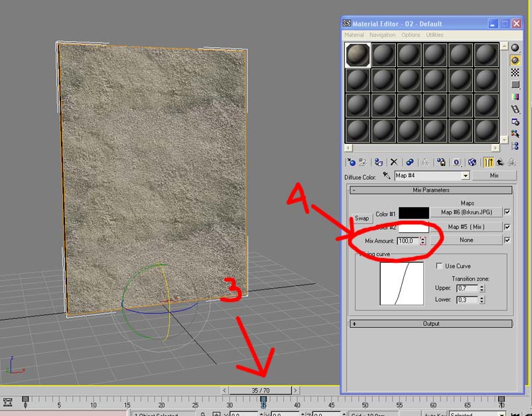Click Reset Map/Mtl X icon
The width and height of the screenshot is (532, 416).
(393, 162)
